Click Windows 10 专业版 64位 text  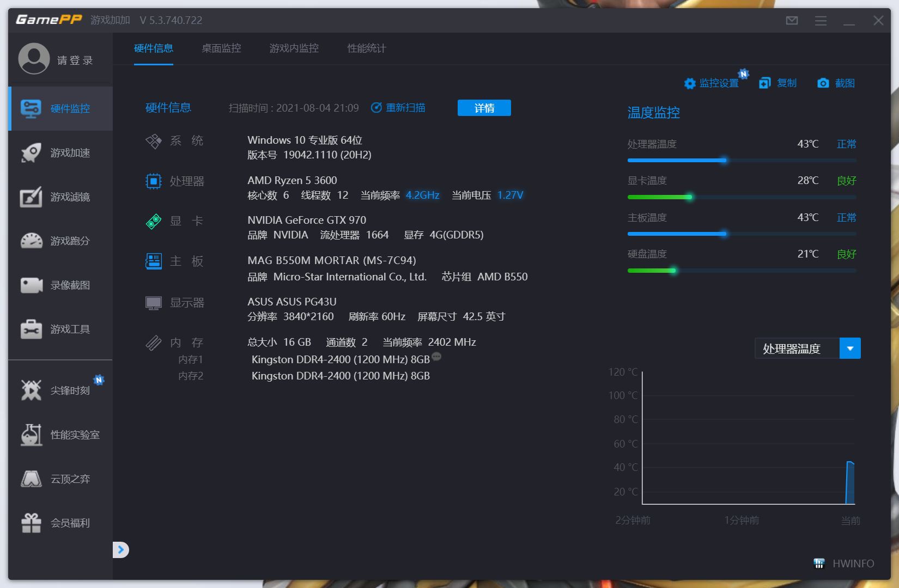pos(305,140)
